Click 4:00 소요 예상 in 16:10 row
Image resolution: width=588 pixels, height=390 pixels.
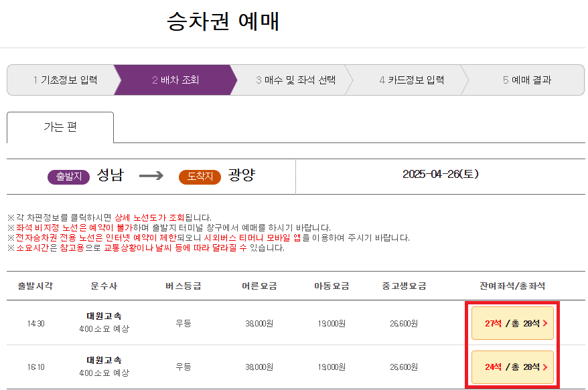(104, 373)
